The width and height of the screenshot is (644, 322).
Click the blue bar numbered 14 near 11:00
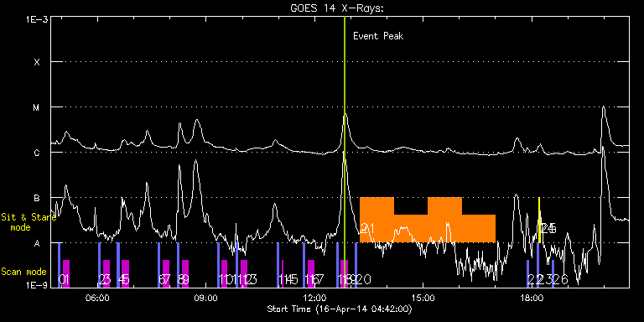click(278, 265)
